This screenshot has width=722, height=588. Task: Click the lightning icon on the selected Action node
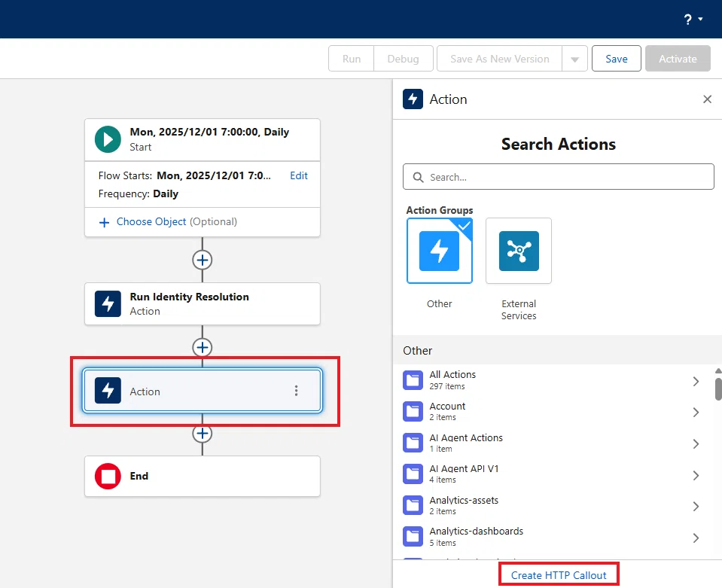tap(108, 391)
